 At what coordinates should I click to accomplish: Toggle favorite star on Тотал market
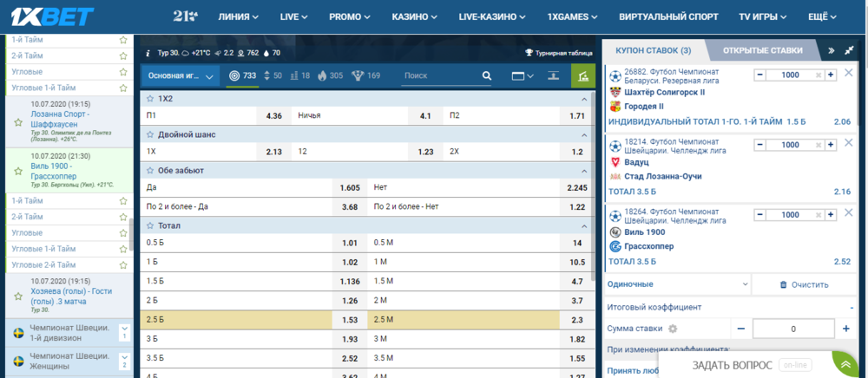150,225
